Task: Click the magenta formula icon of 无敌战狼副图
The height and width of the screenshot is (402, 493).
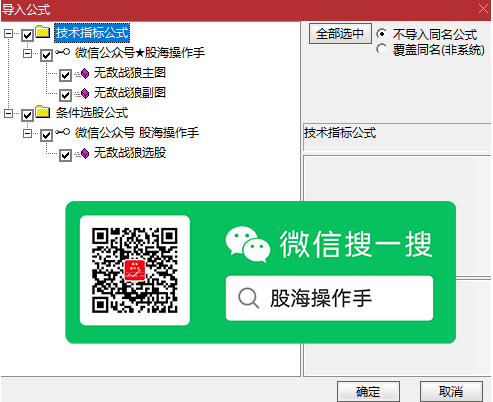Action: [x=85, y=93]
